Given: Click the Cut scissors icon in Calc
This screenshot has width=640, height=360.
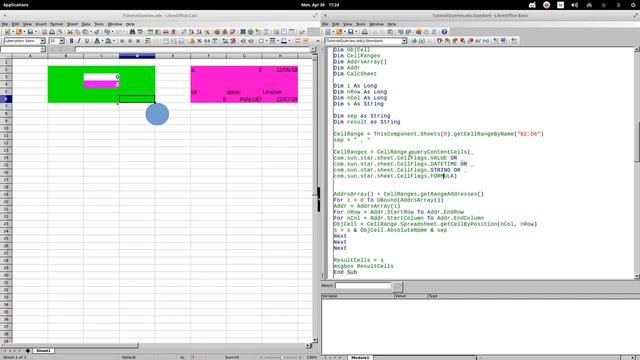Looking at the screenshot, I should pos(70,32).
